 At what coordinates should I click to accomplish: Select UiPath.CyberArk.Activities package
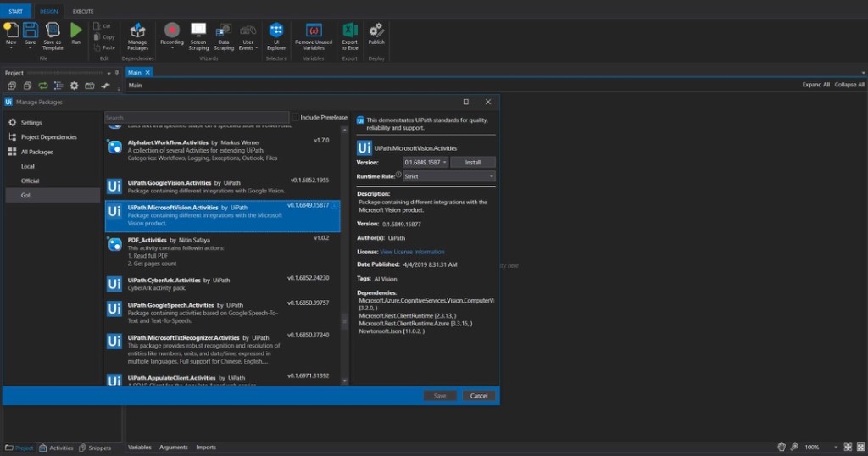pyautogui.click(x=222, y=284)
